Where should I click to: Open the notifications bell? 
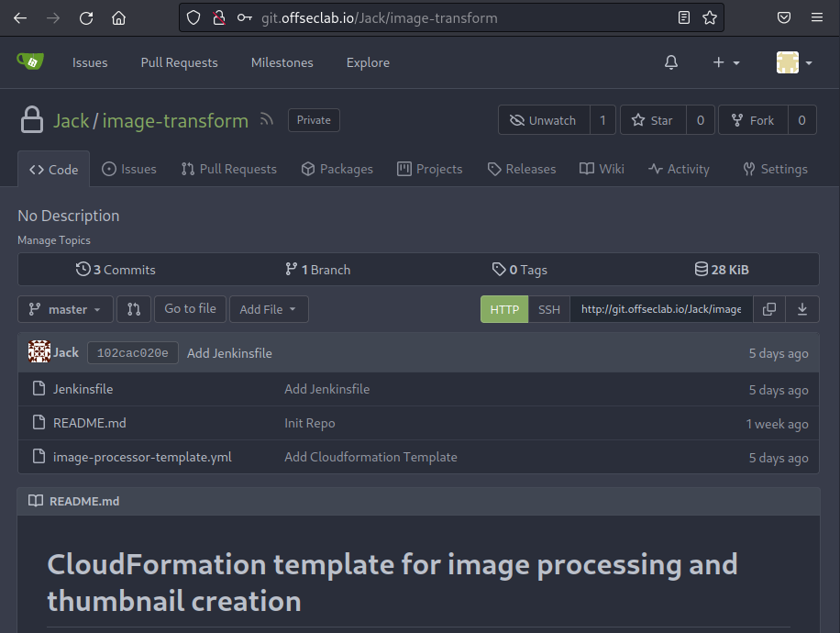671,62
